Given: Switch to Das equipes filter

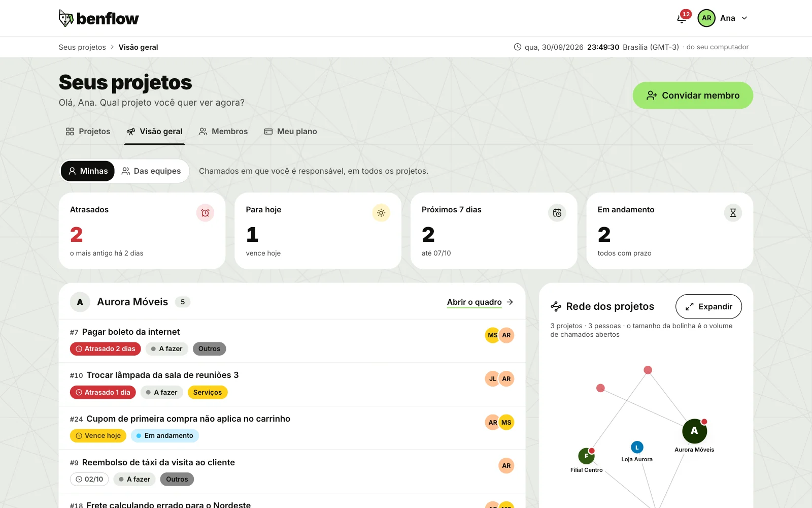Looking at the screenshot, I should pyautogui.click(x=151, y=171).
